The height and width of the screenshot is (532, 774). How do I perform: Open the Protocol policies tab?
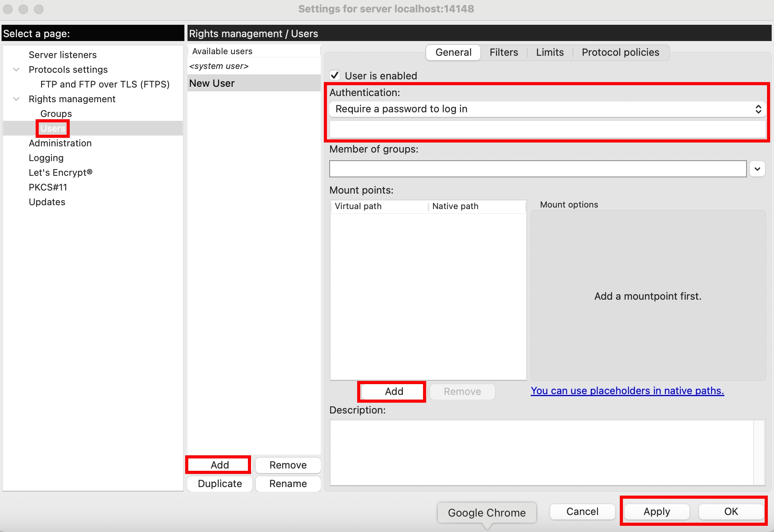620,52
